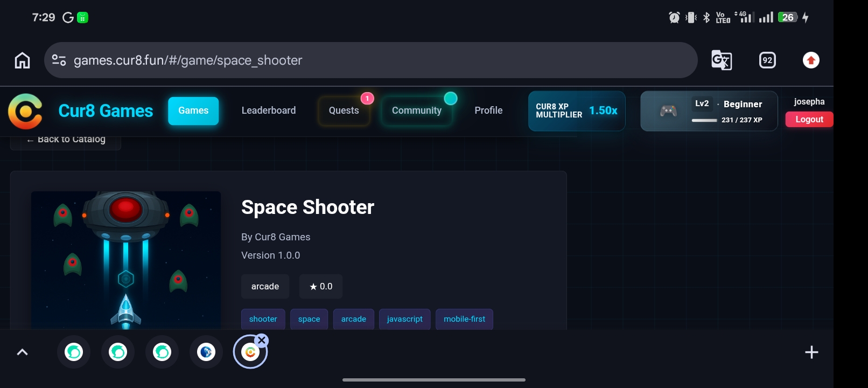Image resolution: width=868 pixels, height=388 pixels.
Task: Click the XP progress bar
Action: coord(704,120)
